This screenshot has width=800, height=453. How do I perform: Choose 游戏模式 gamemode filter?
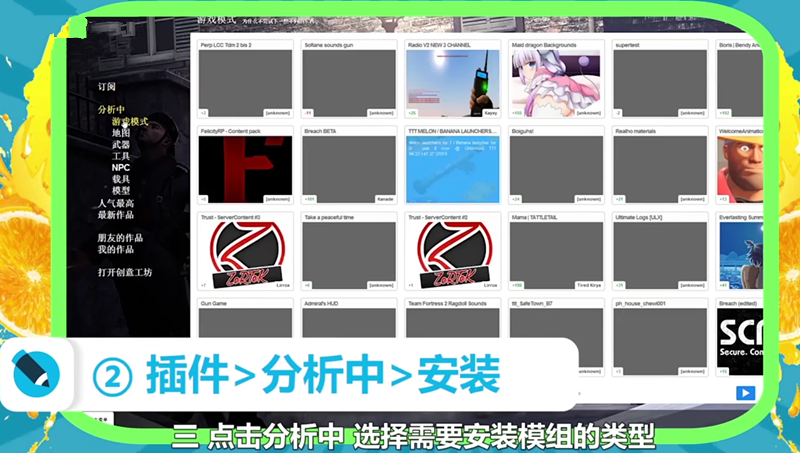pyautogui.click(x=129, y=121)
